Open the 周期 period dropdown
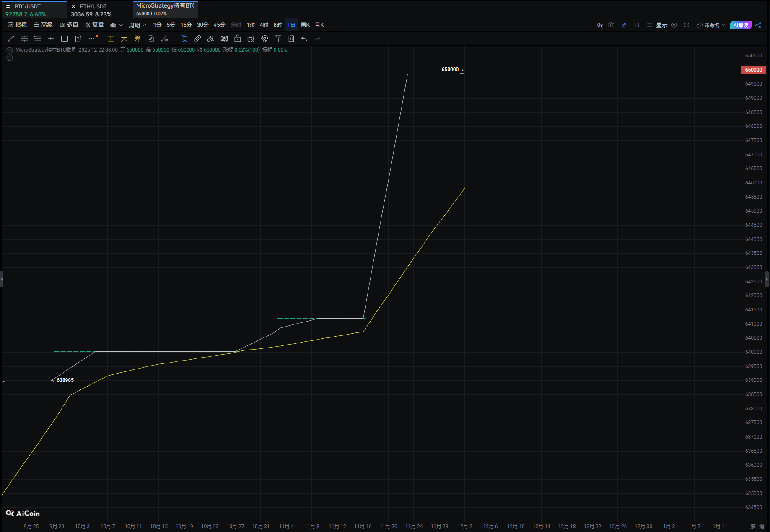Image resolution: width=770 pixels, height=532 pixels. coord(137,25)
